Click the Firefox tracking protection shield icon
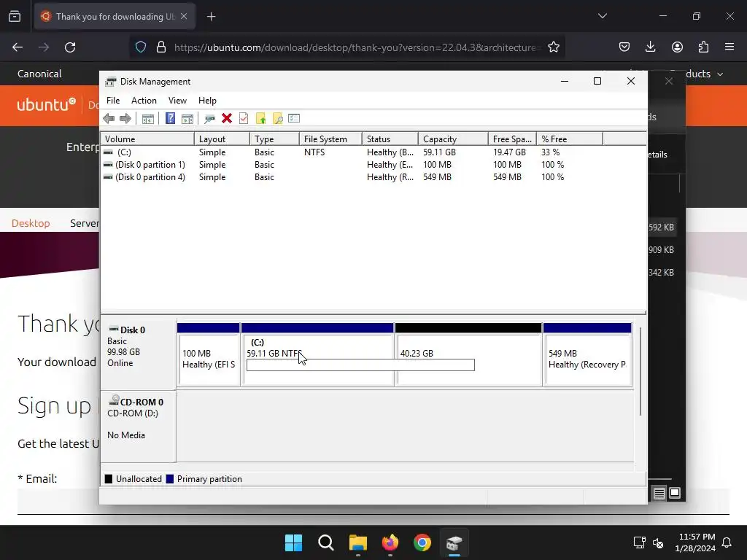Screen dimensions: 747x560 pos(141,47)
